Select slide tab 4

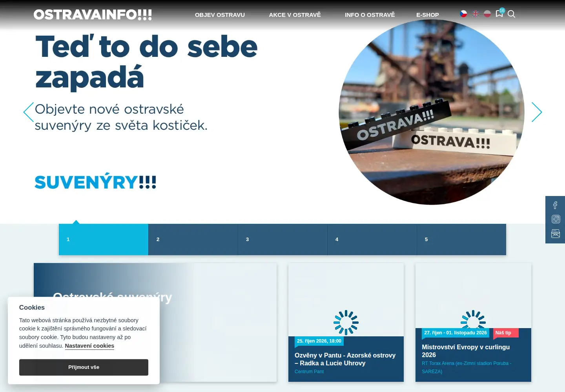pyautogui.click(x=372, y=240)
